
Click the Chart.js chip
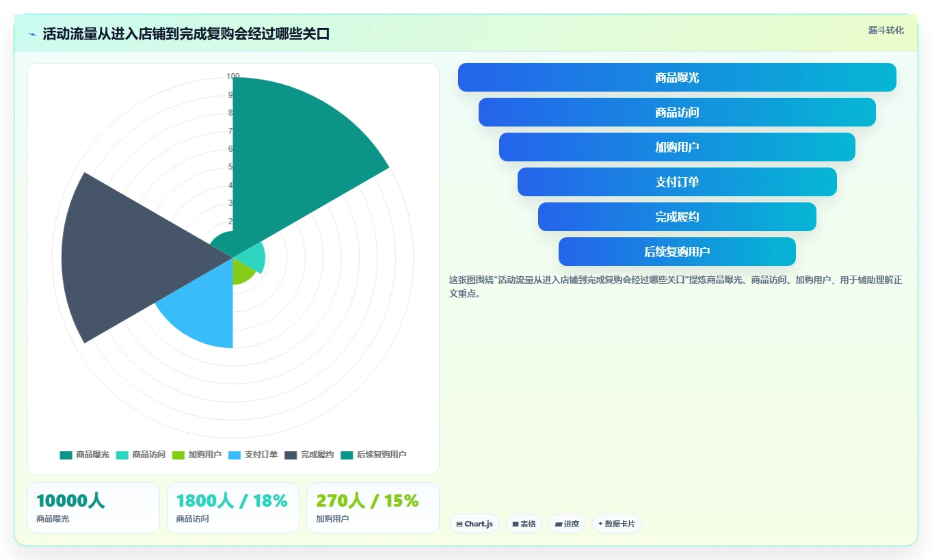tap(475, 524)
